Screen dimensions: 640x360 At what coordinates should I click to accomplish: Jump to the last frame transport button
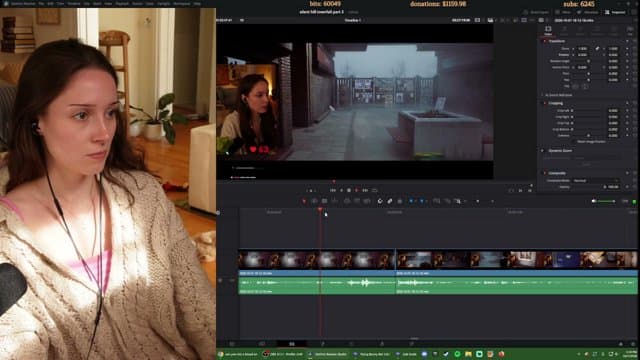click(365, 190)
